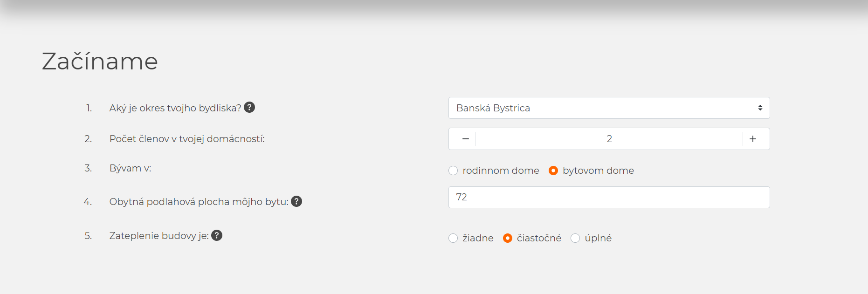Screen dimensions: 868x294
Task: Choose čiastočné insulation radio option
Action: click(508, 238)
